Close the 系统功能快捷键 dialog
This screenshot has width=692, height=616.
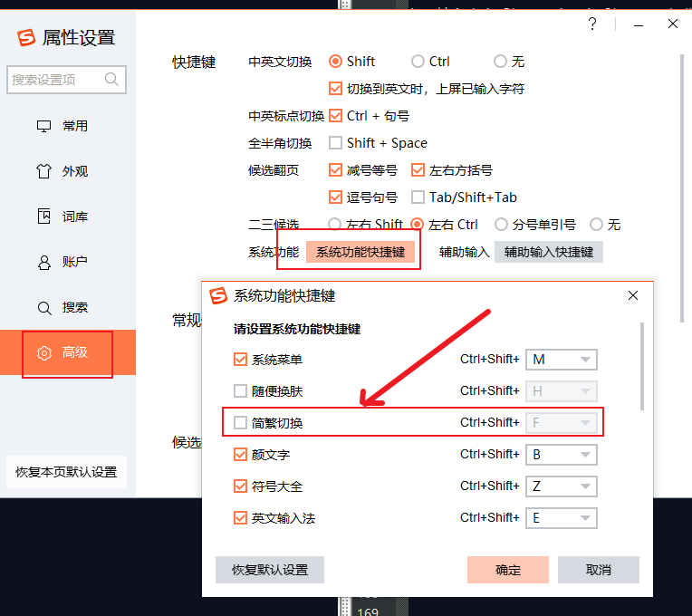633,295
